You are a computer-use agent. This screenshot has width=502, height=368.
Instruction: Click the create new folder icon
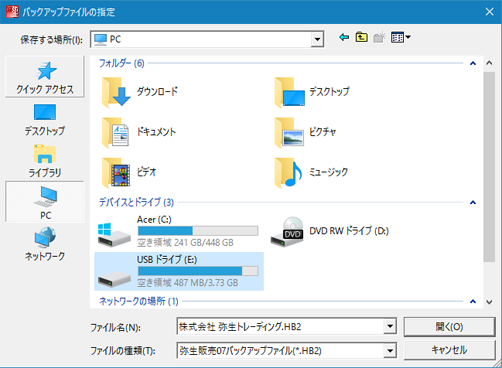point(379,37)
